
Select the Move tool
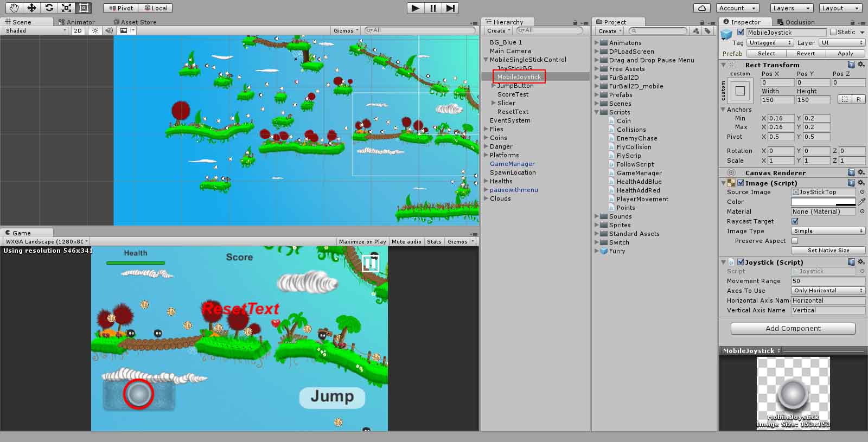tap(31, 8)
